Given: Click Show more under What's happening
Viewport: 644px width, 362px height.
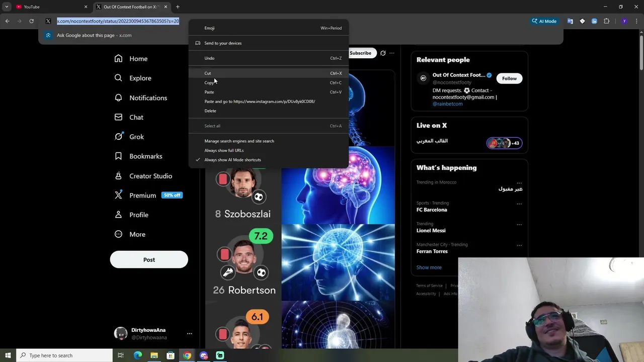Looking at the screenshot, I should (x=429, y=267).
